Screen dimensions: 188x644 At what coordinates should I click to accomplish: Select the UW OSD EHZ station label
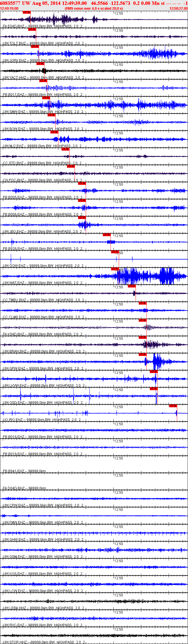point(43,403)
